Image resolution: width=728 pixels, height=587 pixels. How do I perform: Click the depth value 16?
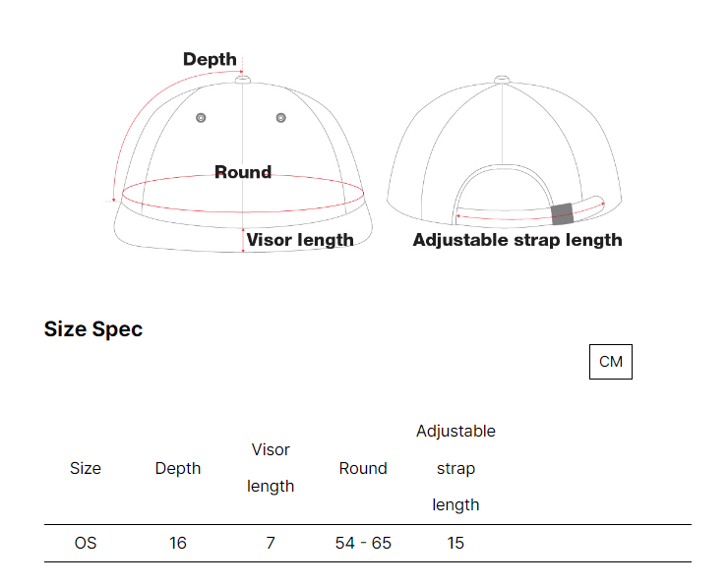pyautogui.click(x=178, y=543)
